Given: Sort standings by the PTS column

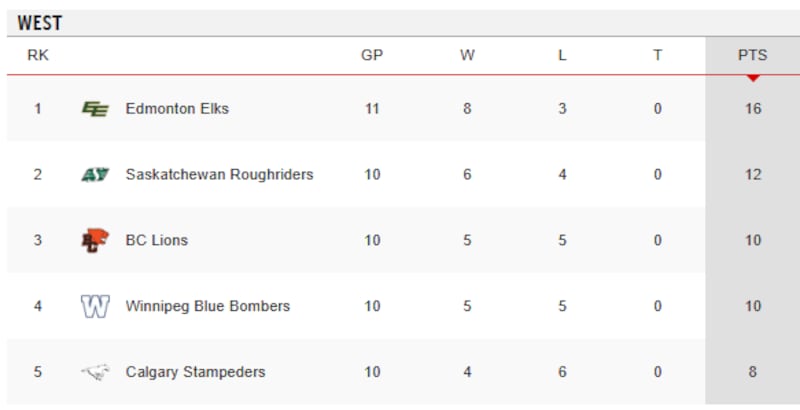Looking at the screenshot, I should point(753,55).
